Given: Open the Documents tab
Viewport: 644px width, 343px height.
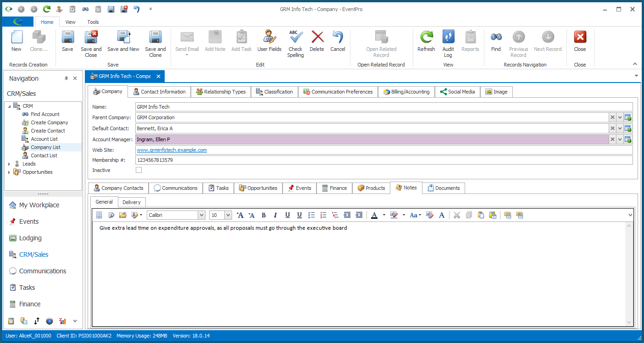Looking at the screenshot, I should 444,188.
